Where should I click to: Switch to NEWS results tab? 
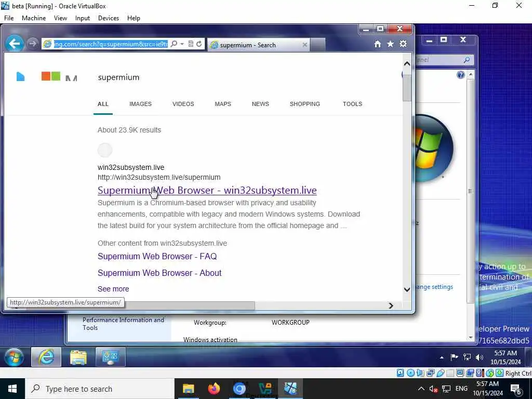click(x=260, y=104)
